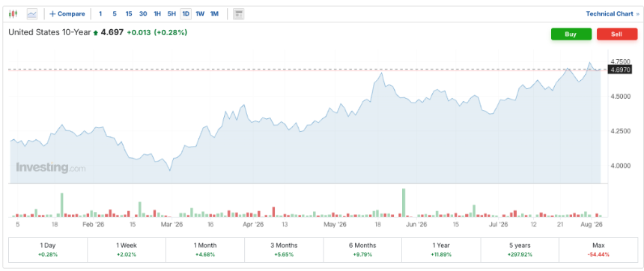Click the Jun '26 date axis label

tap(416, 225)
